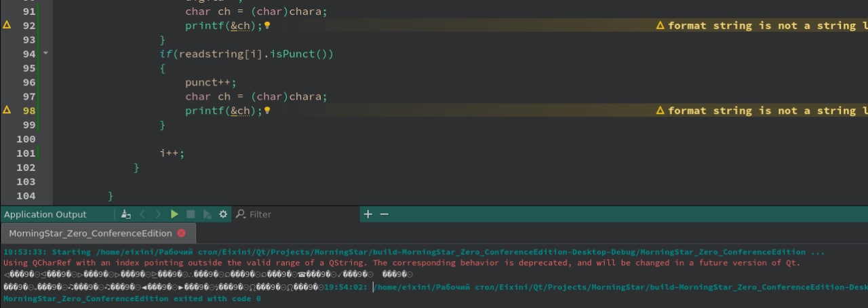Re-run the application with green play icon
Image resolution: width=868 pixels, height=308 pixels.
pos(174,214)
